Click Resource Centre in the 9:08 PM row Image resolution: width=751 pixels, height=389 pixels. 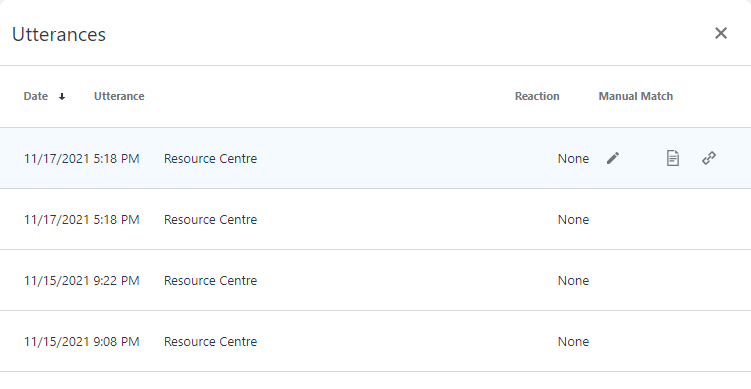[x=210, y=342]
